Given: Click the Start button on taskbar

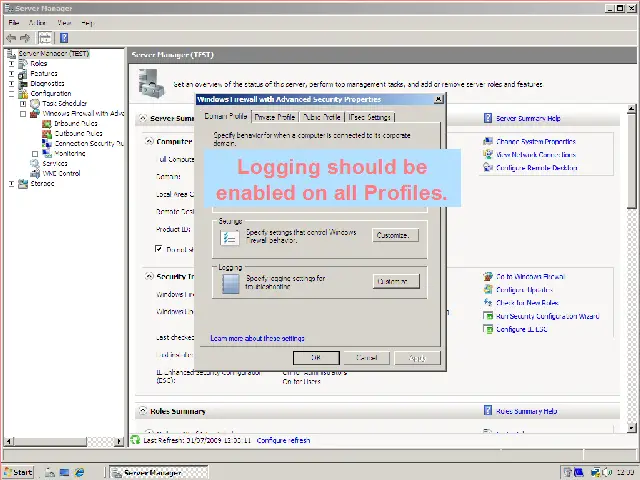Looking at the screenshot, I should click(18, 472).
